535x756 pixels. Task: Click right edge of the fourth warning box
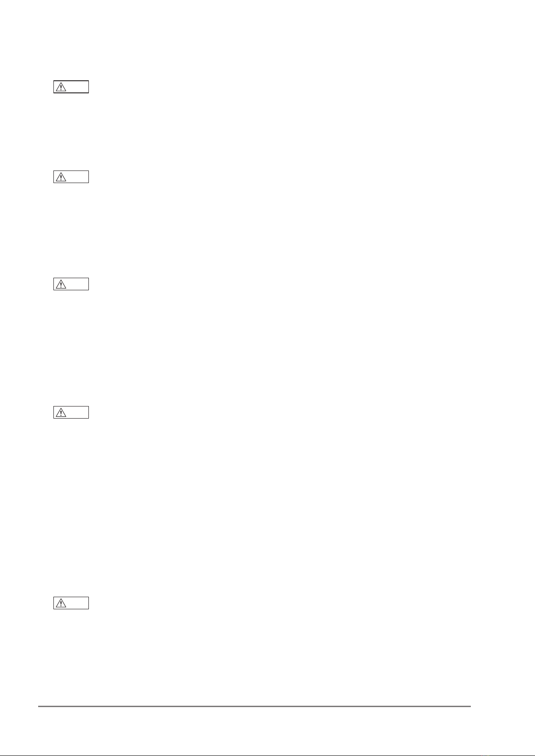[x=88, y=413]
